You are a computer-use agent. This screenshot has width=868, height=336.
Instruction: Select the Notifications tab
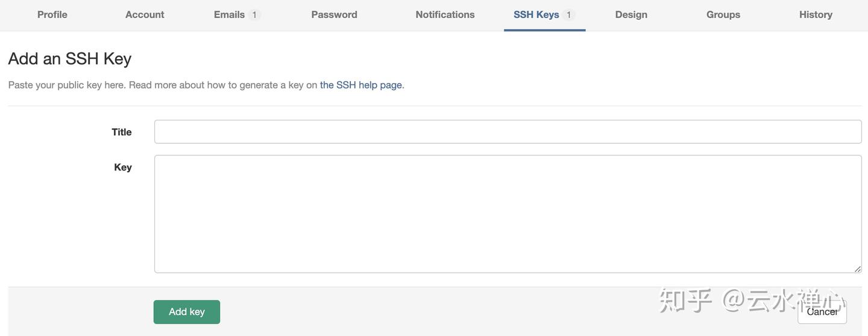coord(445,14)
